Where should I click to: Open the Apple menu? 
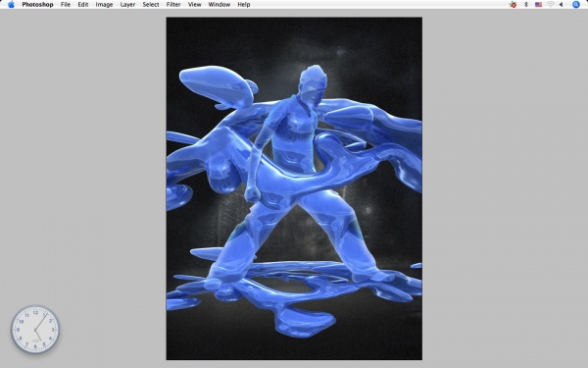click(11, 5)
